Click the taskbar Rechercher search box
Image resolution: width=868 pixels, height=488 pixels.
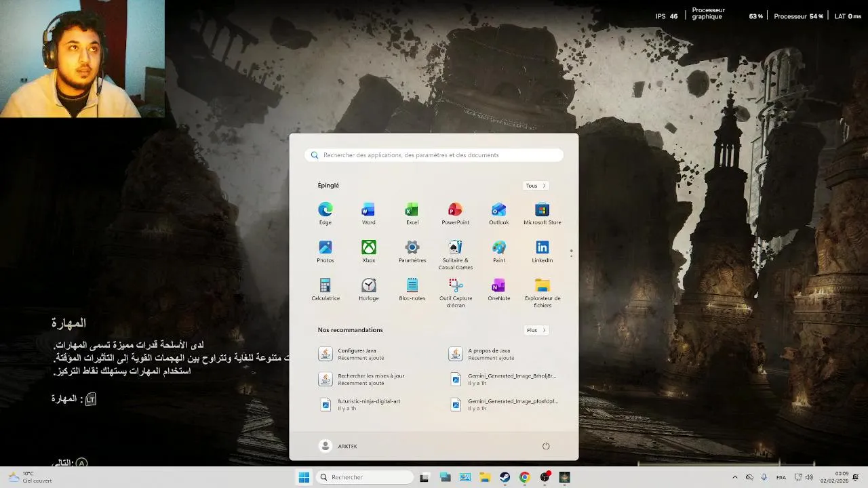click(365, 477)
